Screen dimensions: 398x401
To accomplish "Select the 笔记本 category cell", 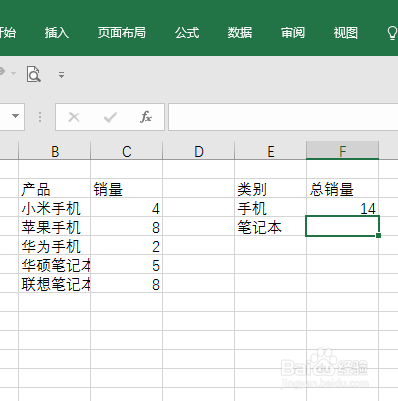I will [x=271, y=227].
